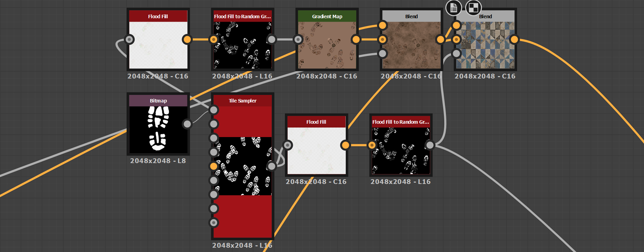Click the upper Flood Fill to Random Grayscale title
Image resolution: width=644 pixels, height=252 pixels.
[243, 16]
